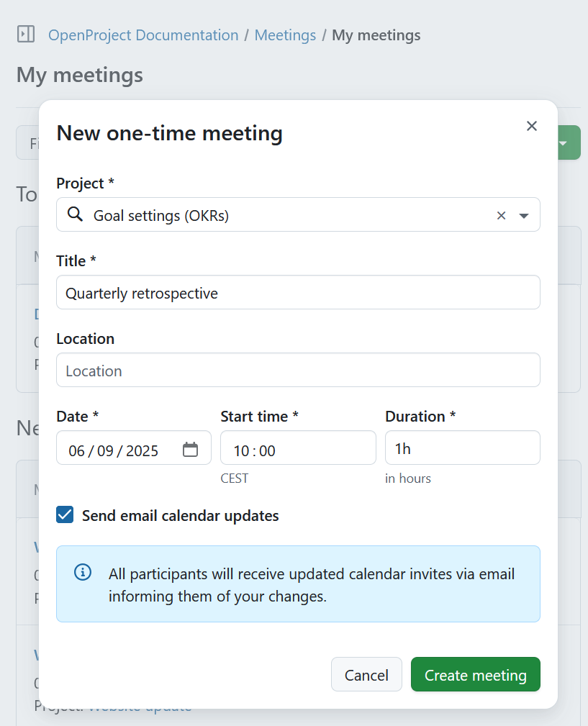Select the My meetings breadcrumb entry

pos(376,35)
